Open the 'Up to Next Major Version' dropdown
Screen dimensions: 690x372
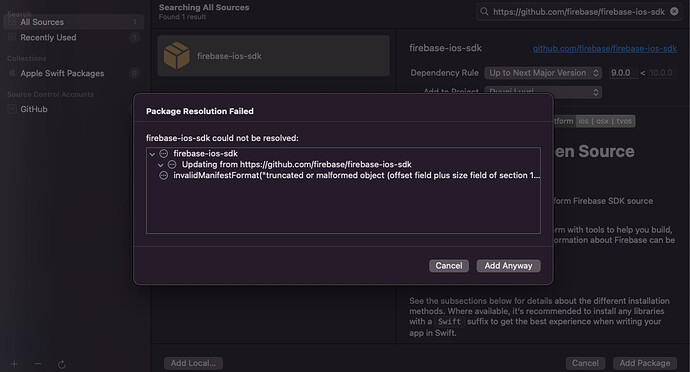543,73
